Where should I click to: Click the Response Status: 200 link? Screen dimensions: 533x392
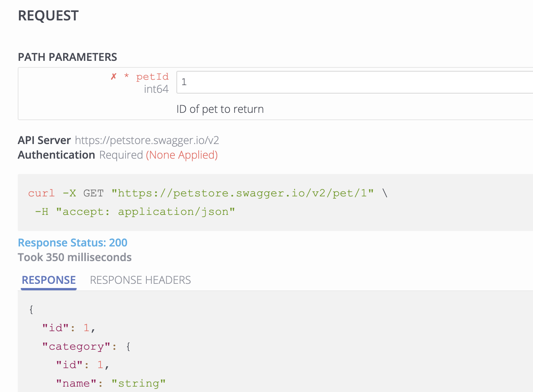pyautogui.click(x=72, y=243)
